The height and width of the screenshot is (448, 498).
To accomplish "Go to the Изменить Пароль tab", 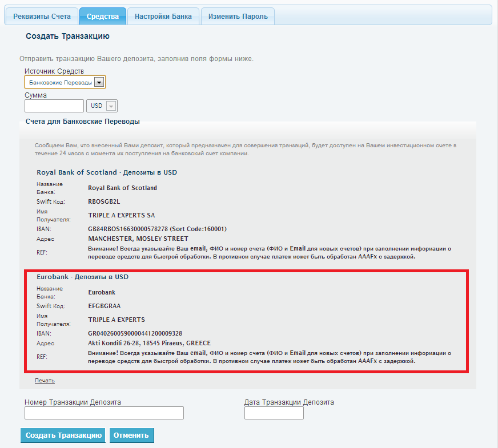I will (x=238, y=17).
